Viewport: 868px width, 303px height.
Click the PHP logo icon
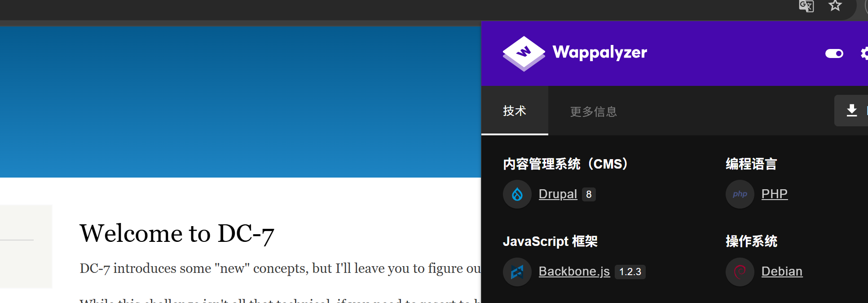[x=740, y=194]
